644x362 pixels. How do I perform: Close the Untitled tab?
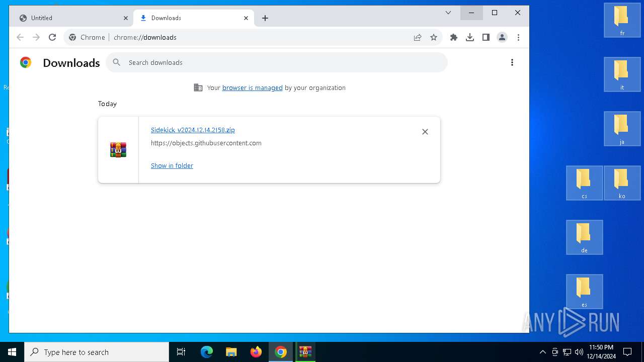[126, 18]
